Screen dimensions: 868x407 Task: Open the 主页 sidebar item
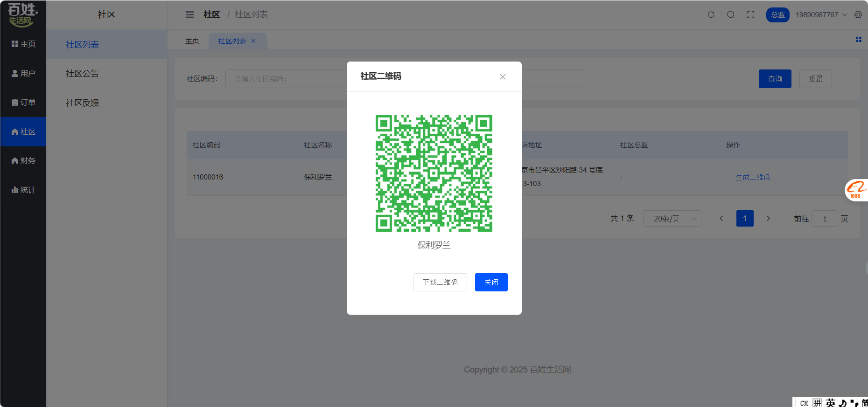click(x=23, y=44)
